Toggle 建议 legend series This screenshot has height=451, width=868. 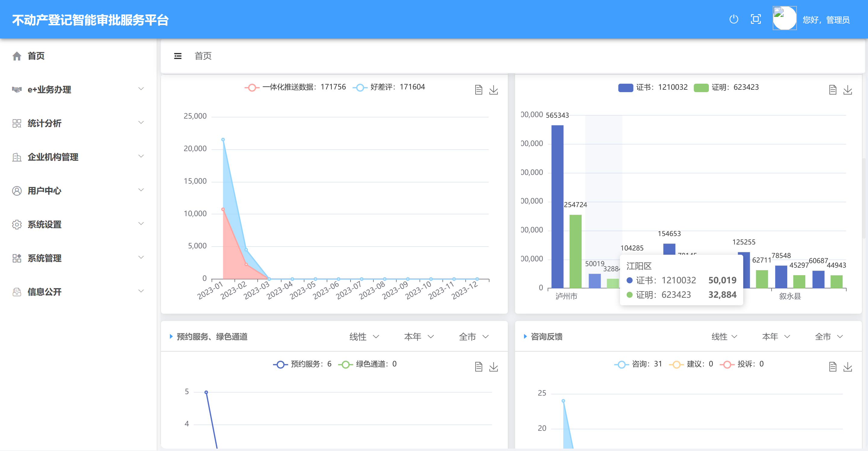coord(691,364)
